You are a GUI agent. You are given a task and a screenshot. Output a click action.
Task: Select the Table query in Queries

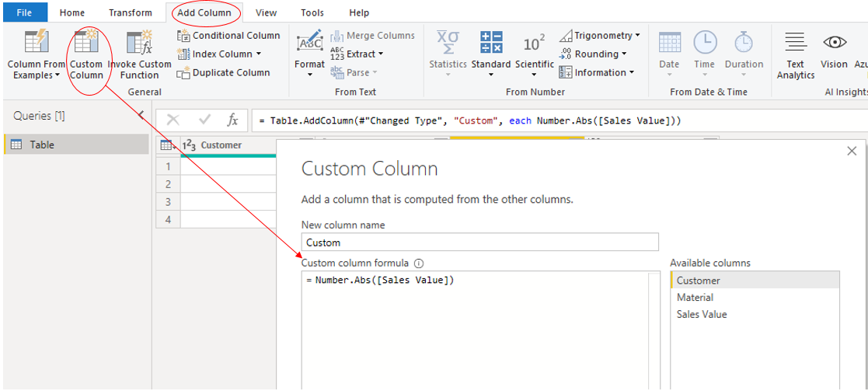click(x=76, y=145)
